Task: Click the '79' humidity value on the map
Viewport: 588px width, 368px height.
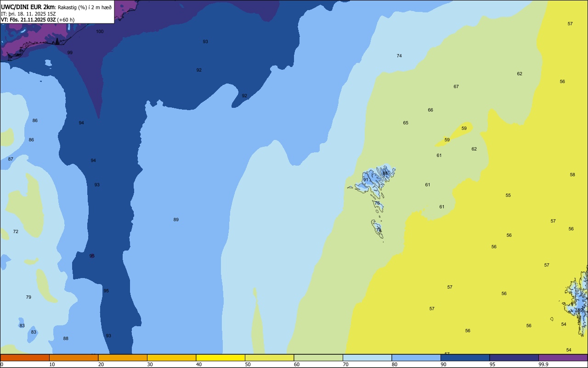Action: pos(28,297)
